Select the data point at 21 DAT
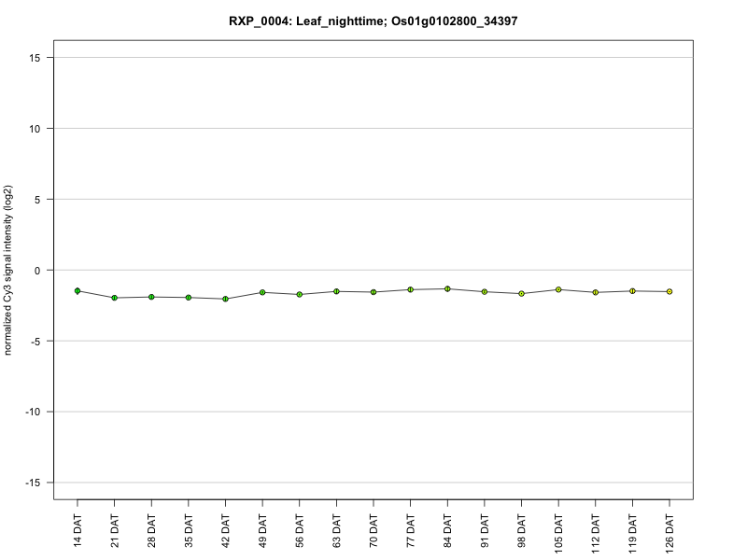 [114, 298]
